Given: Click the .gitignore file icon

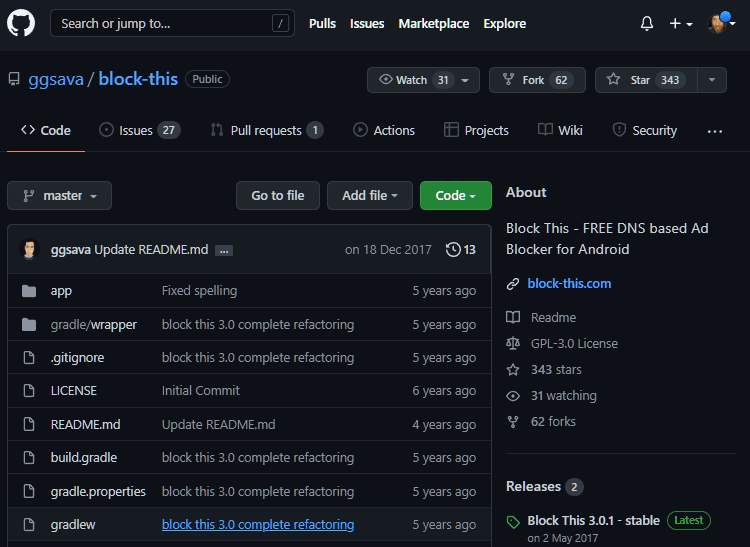Looking at the screenshot, I should (x=29, y=358).
